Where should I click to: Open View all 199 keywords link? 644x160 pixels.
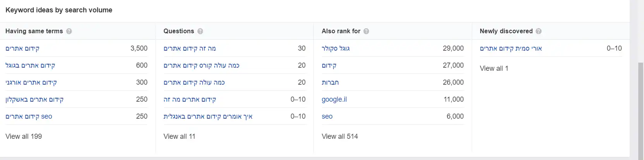[x=24, y=136]
